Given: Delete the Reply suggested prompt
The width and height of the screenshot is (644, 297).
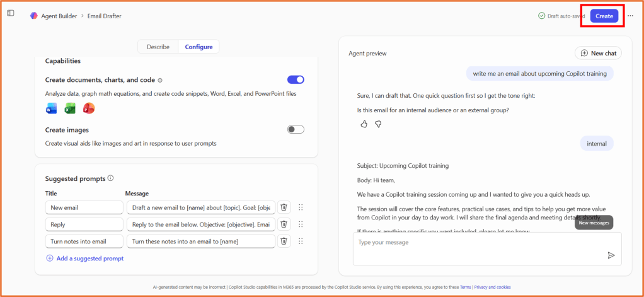Looking at the screenshot, I should coord(284,224).
